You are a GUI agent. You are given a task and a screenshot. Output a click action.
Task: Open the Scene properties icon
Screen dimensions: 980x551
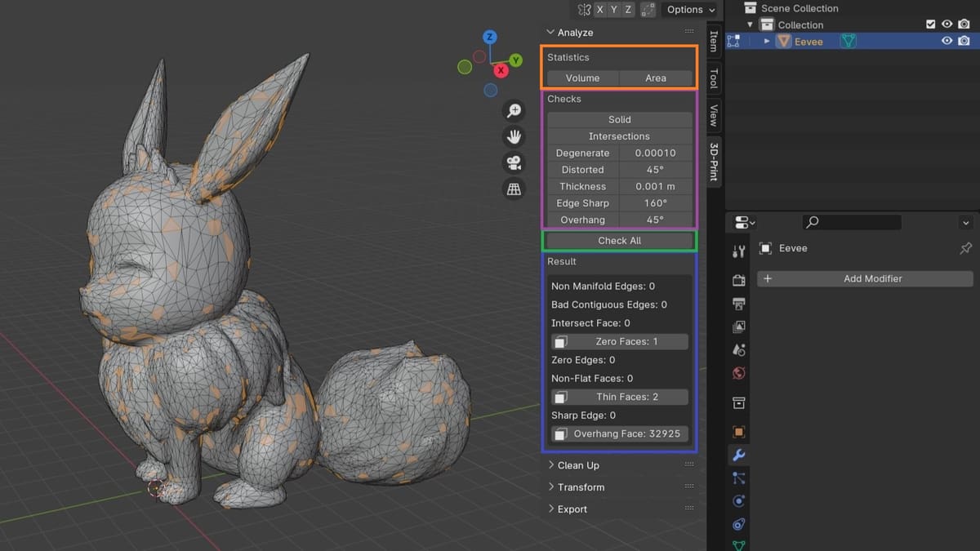point(739,349)
